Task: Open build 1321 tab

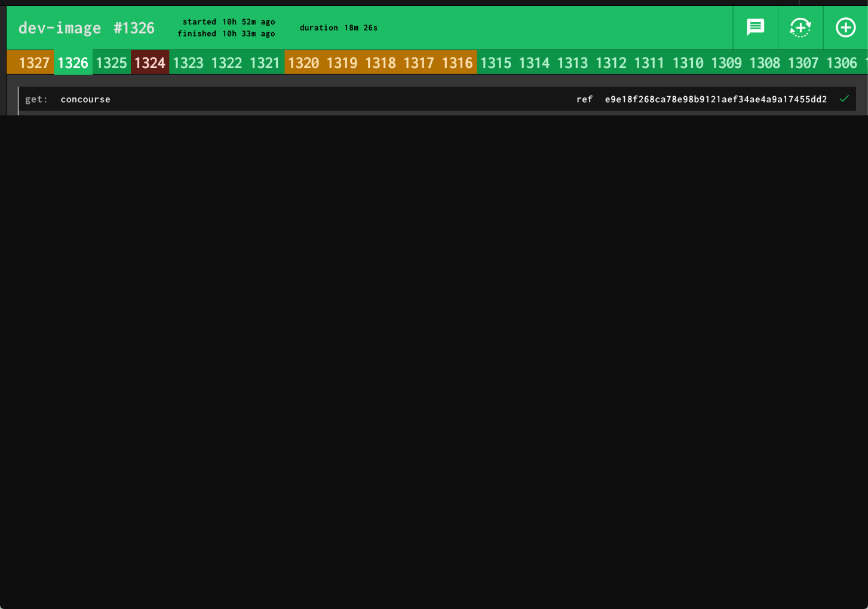Action: (265, 63)
